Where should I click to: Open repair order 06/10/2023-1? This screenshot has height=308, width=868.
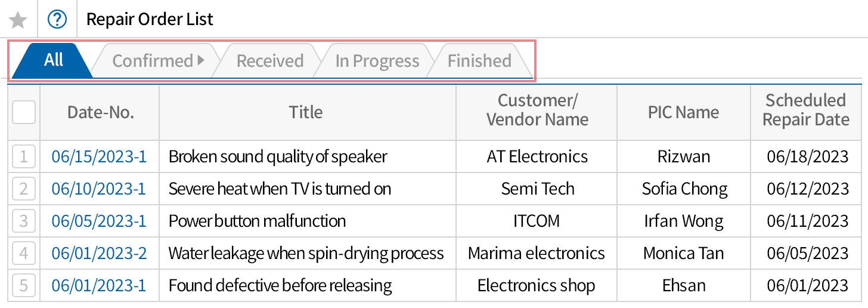[99, 189]
